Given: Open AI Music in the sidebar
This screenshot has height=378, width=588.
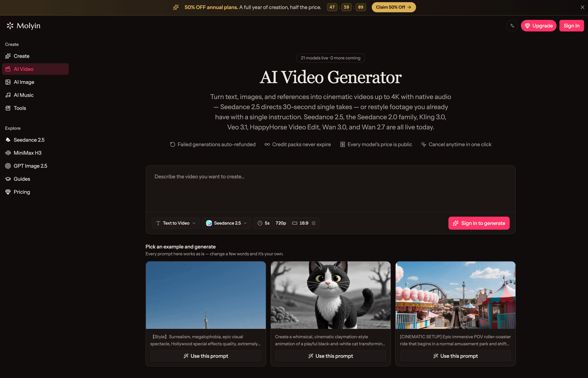Looking at the screenshot, I should pos(35,95).
